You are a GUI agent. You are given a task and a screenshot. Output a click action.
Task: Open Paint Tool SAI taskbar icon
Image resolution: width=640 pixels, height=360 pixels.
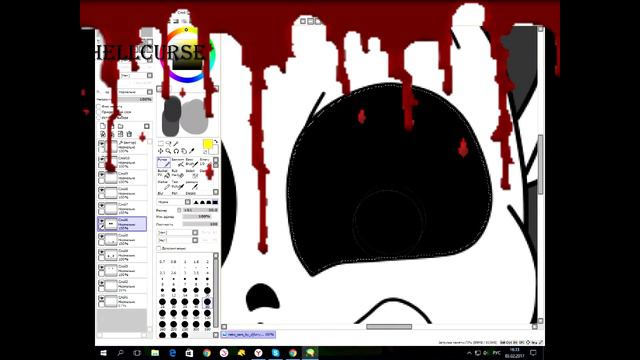(x=310, y=353)
